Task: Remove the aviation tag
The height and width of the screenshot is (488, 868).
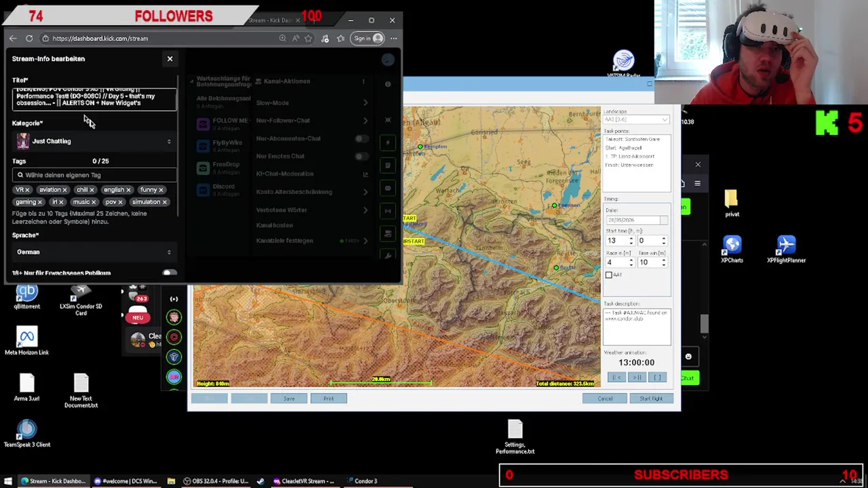Action: pyautogui.click(x=65, y=190)
